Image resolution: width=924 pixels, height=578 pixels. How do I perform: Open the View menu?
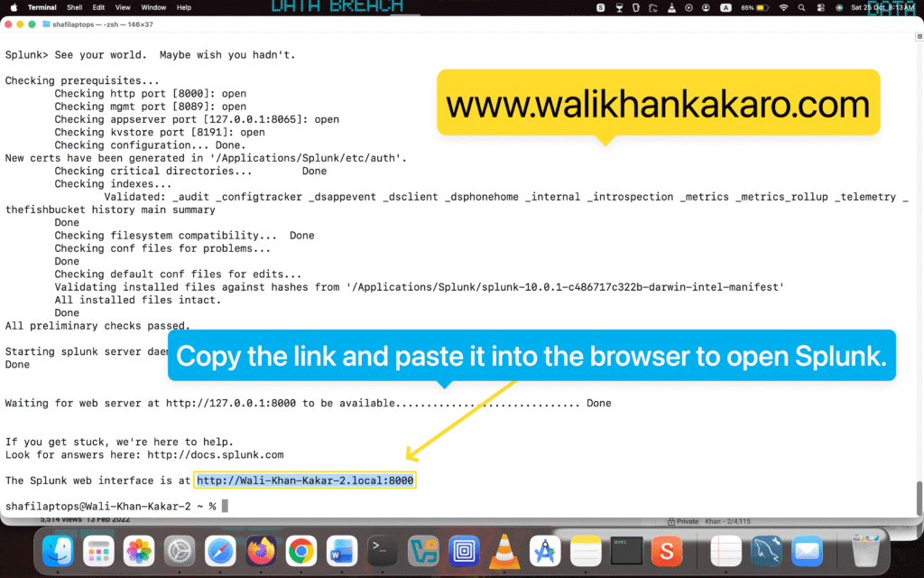pyautogui.click(x=121, y=7)
